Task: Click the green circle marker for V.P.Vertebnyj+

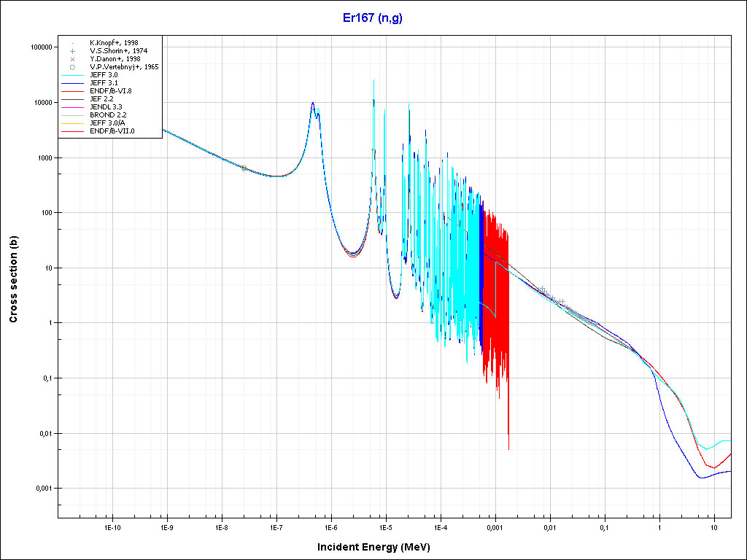Action: [73, 67]
